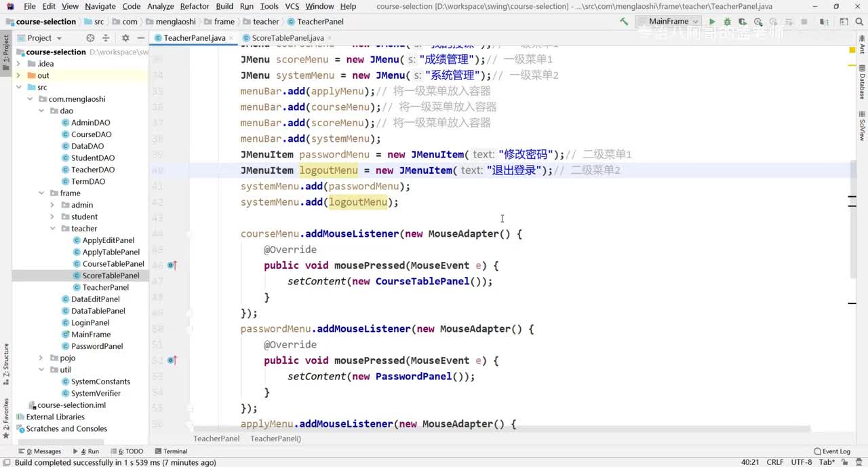Click the override gutter icon beside PasswordPanel mousePressed
This screenshot has height=467, width=868.
click(x=172, y=360)
